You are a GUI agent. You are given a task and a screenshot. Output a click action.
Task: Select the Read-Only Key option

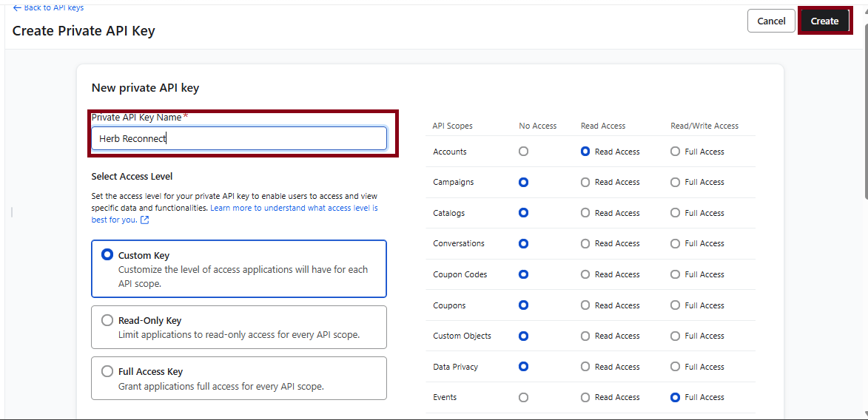pyautogui.click(x=107, y=320)
